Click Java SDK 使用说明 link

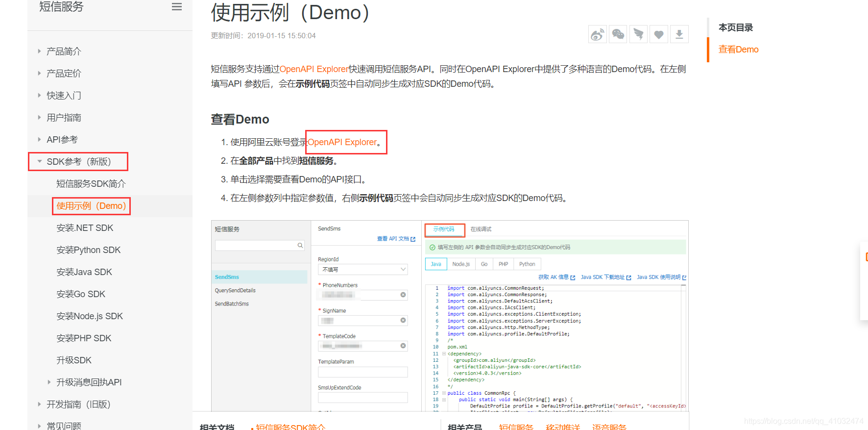click(662, 277)
